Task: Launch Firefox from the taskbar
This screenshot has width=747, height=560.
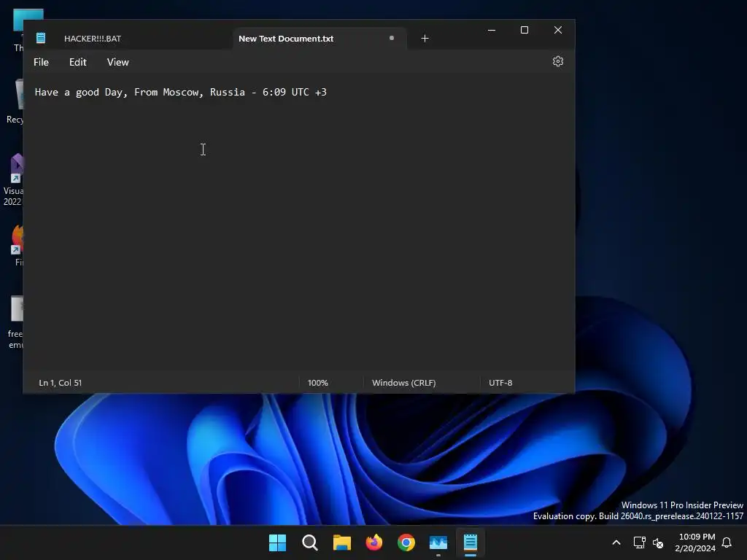Action: tap(374, 542)
